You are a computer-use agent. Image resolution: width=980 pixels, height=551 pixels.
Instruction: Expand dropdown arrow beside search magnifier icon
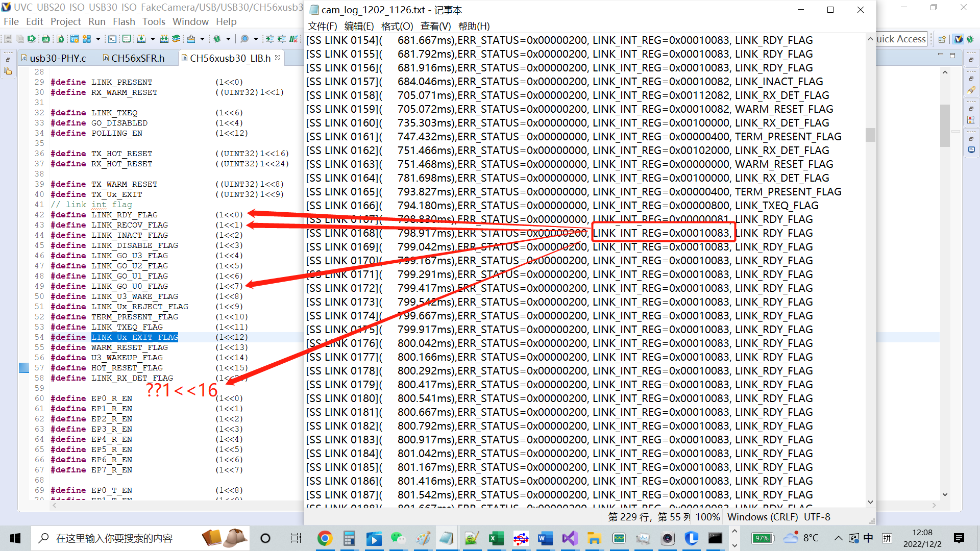(256, 39)
